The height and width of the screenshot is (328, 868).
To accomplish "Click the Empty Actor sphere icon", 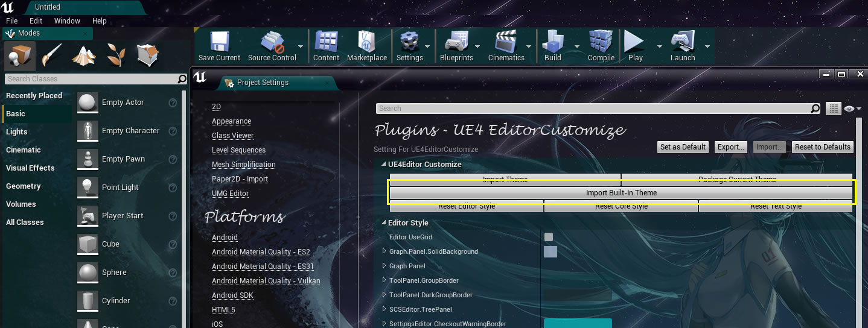I will (88, 102).
